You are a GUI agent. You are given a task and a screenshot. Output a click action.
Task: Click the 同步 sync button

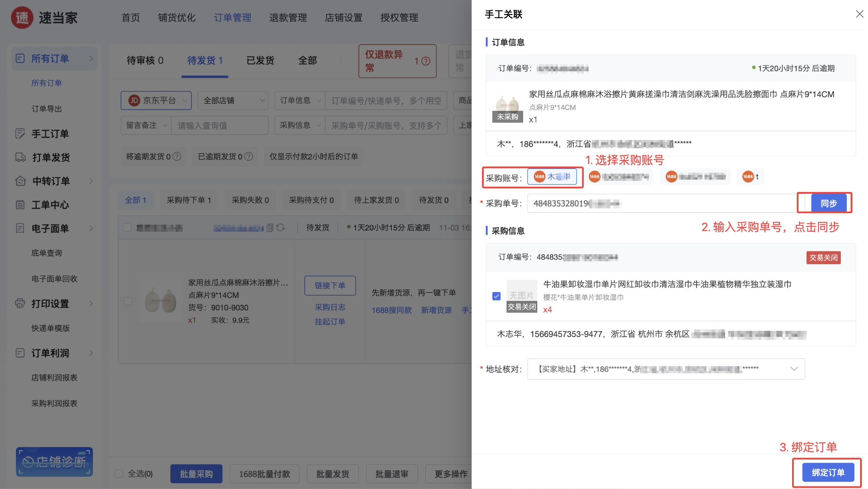point(829,203)
